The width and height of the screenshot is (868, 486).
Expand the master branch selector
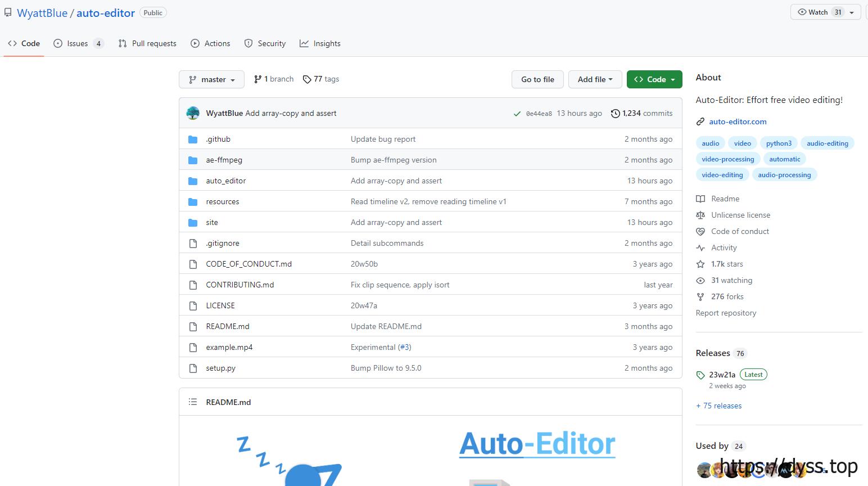point(211,79)
